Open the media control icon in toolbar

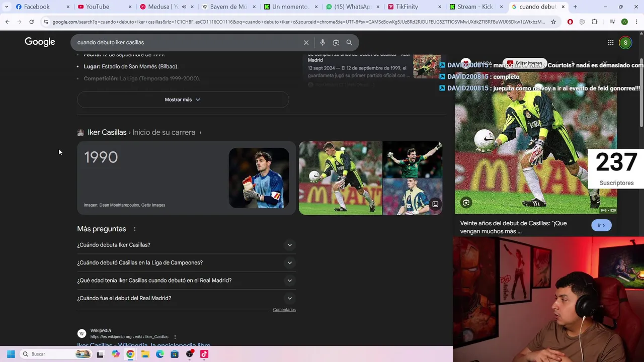click(612, 22)
